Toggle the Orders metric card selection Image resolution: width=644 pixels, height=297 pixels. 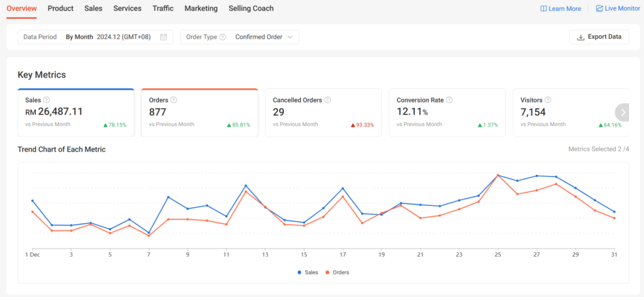pyautogui.click(x=199, y=113)
